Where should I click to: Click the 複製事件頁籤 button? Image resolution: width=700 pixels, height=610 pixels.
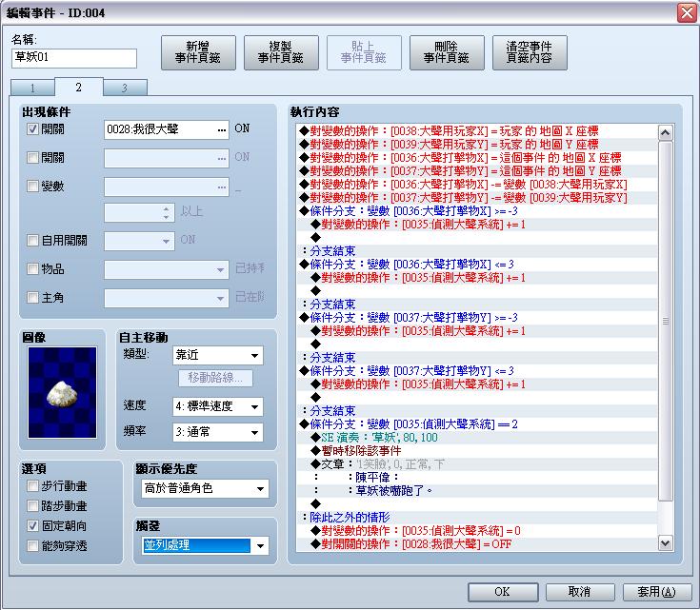click(x=281, y=52)
